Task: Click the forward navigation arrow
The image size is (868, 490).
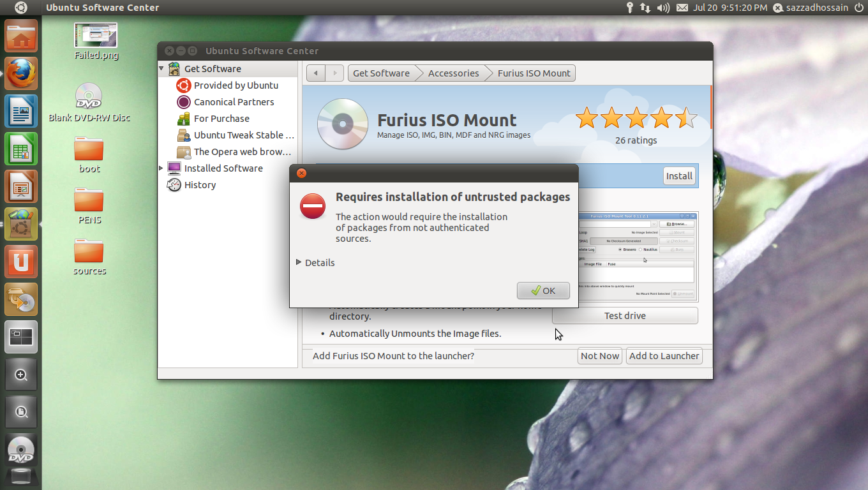Action: 335,73
